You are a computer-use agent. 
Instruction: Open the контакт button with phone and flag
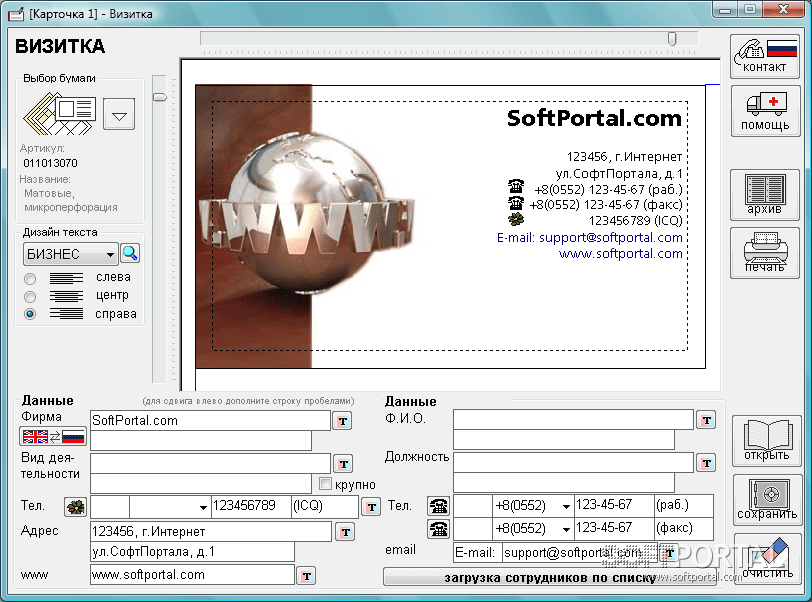pyautogui.click(x=765, y=56)
